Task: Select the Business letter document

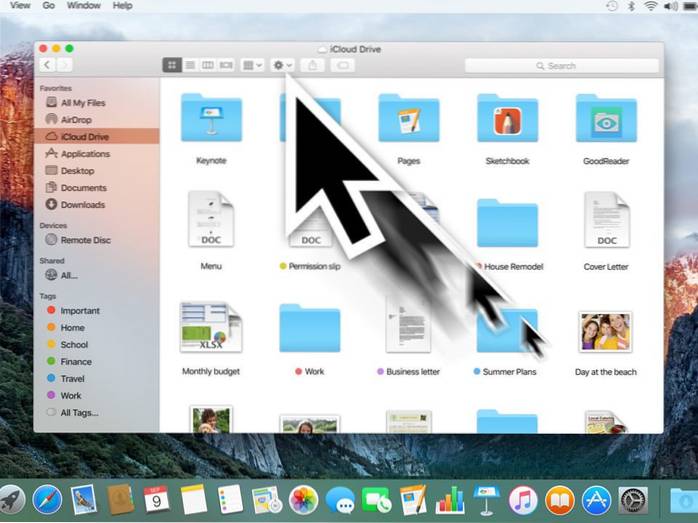Action: pyautogui.click(x=408, y=326)
